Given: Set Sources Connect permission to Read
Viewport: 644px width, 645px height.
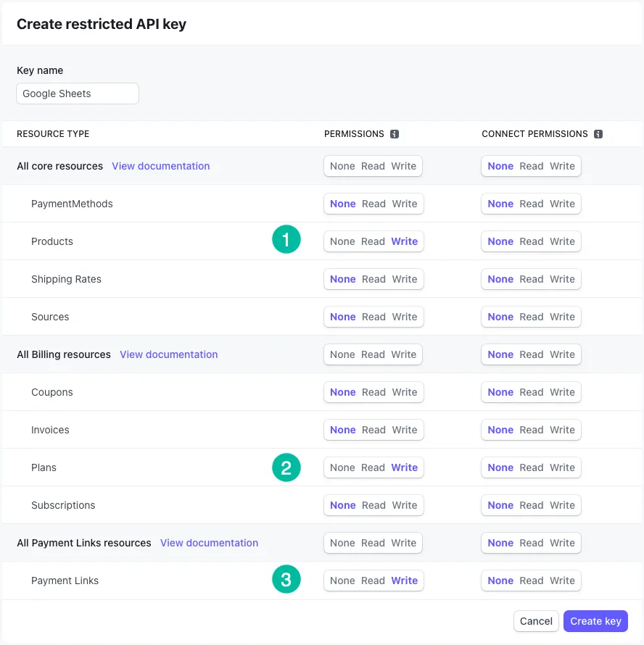Looking at the screenshot, I should coord(531,317).
